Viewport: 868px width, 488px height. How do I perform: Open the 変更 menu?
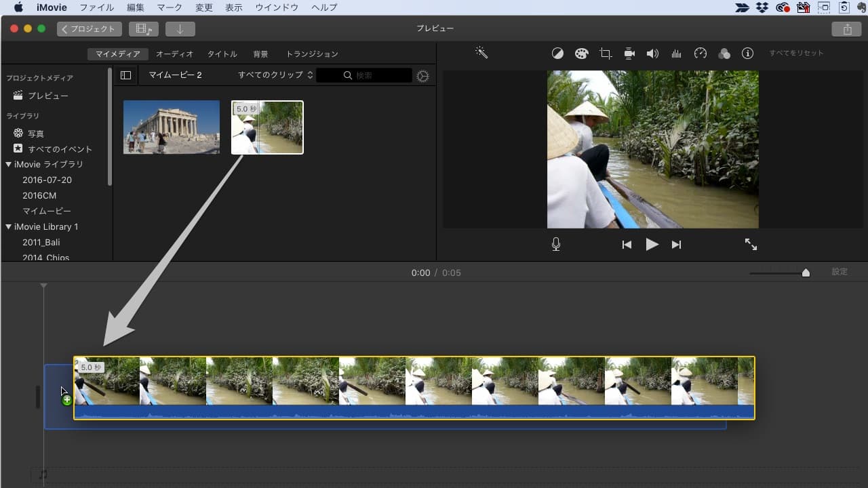(204, 7)
